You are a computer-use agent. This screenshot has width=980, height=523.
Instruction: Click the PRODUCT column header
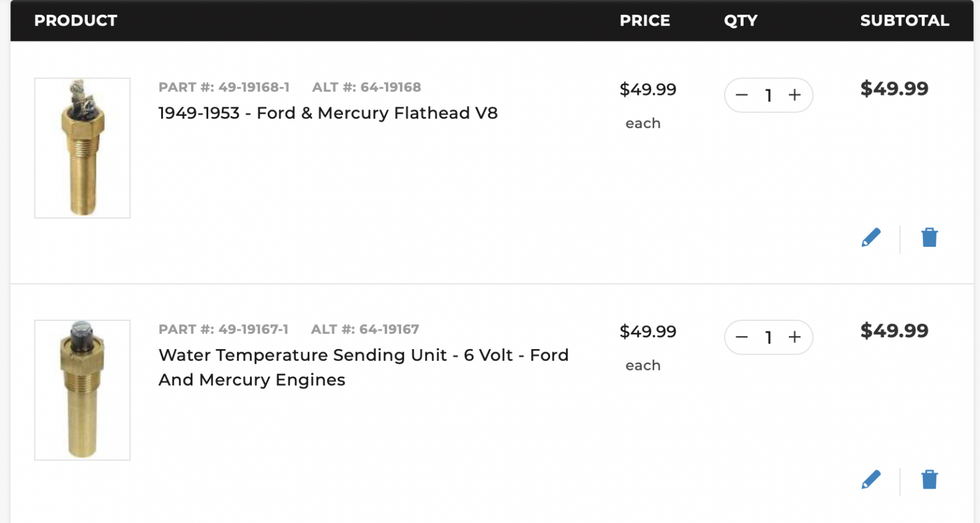pyautogui.click(x=75, y=20)
